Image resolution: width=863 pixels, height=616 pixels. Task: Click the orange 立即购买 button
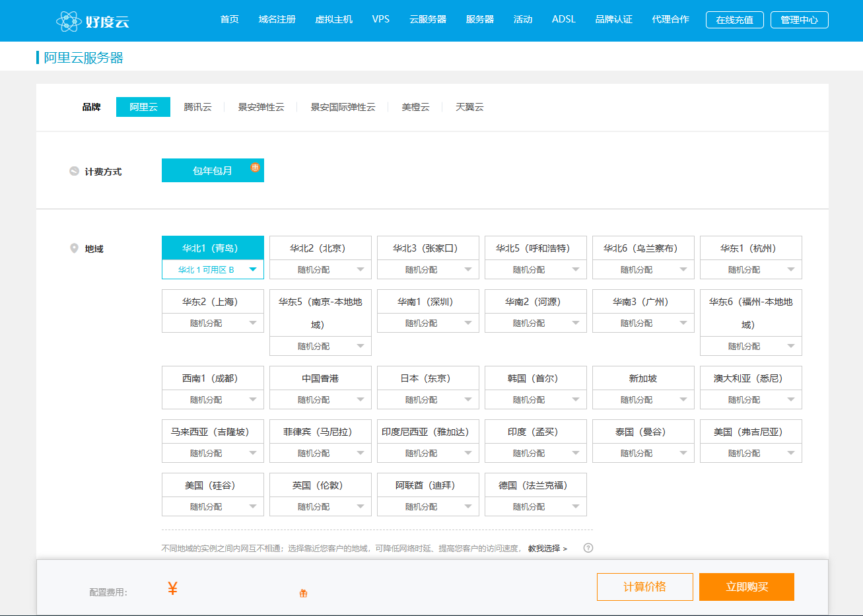747,587
